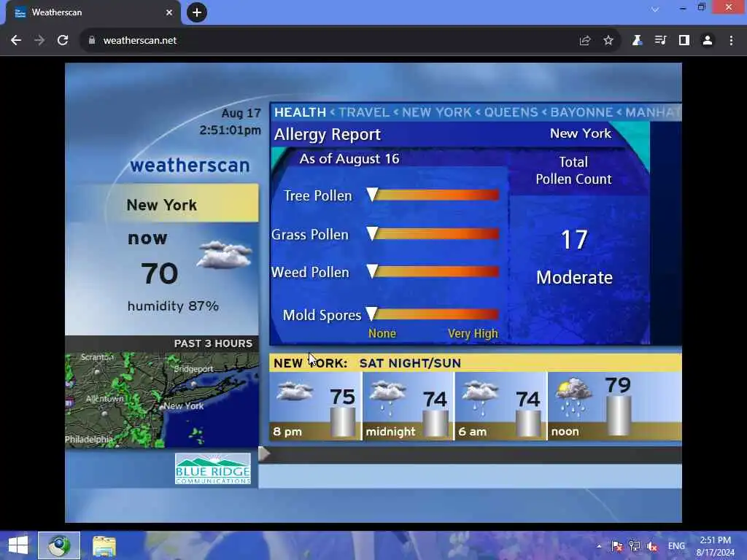Open File Explorer from taskbar
Viewport: 747px width, 560px height.
[x=104, y=545]
